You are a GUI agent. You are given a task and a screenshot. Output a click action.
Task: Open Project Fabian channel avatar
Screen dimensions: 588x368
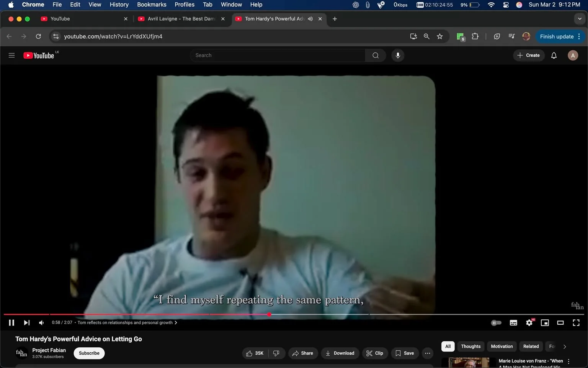[x=21, y=353]
